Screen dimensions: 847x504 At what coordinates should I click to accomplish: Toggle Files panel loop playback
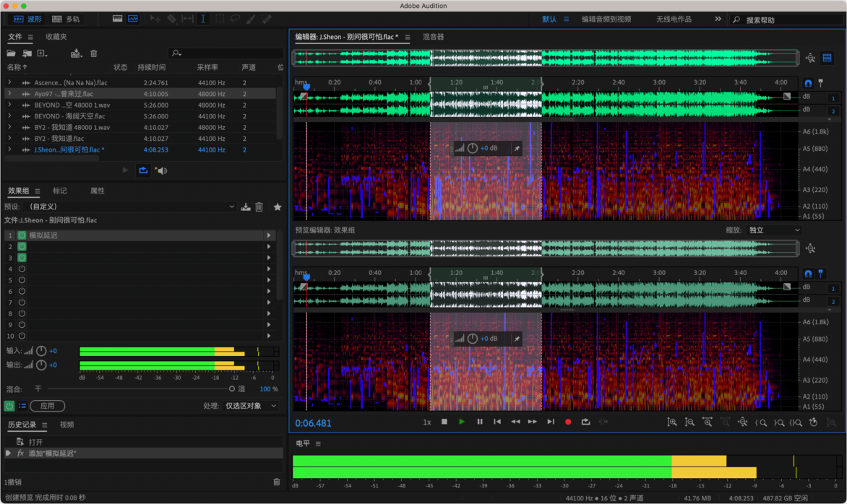click(x=143, y=170)
